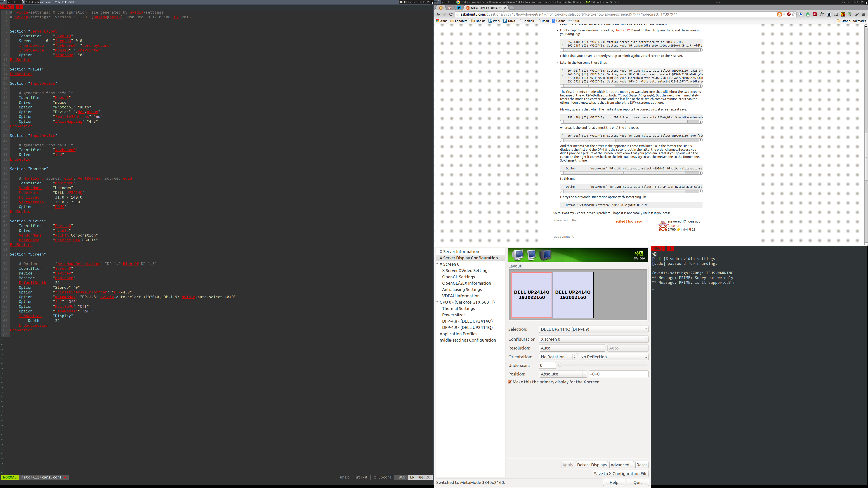868x488 pixels.
Task: Open the Bookie bookmarks folder
Action: (x=479, y=21)
